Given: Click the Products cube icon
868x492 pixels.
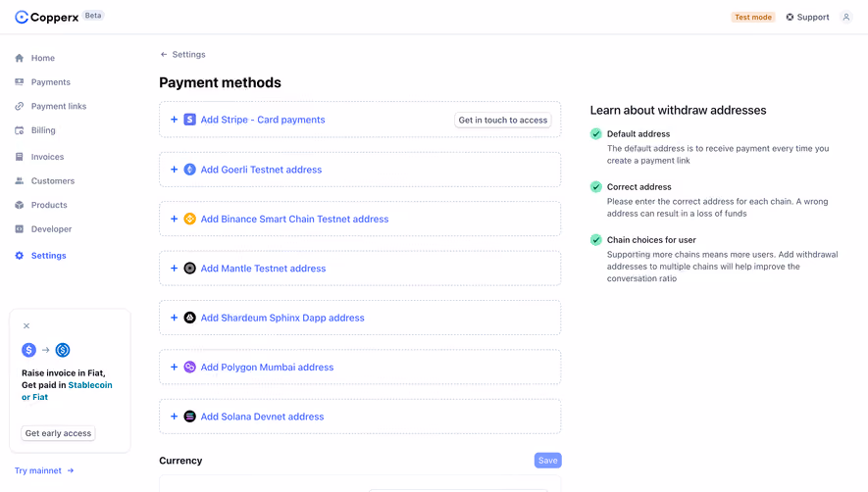Looking at the screenshot, I should point(20,205).
